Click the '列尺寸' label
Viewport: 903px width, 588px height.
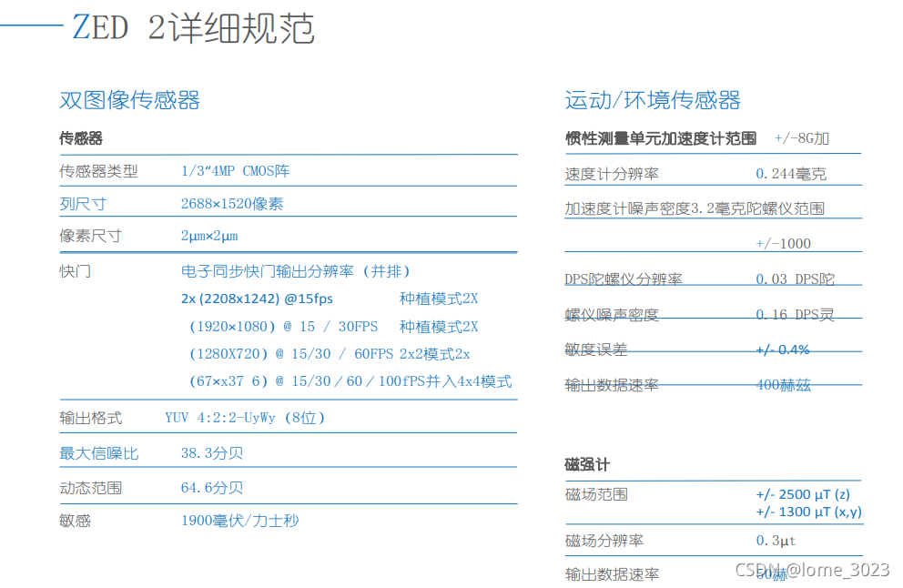click(83, 204)
